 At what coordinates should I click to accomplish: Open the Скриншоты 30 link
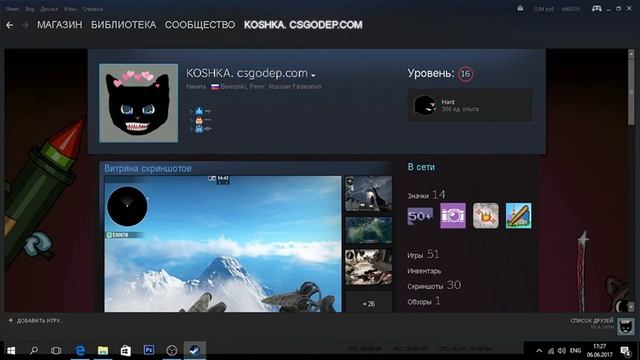pos(434,285)
